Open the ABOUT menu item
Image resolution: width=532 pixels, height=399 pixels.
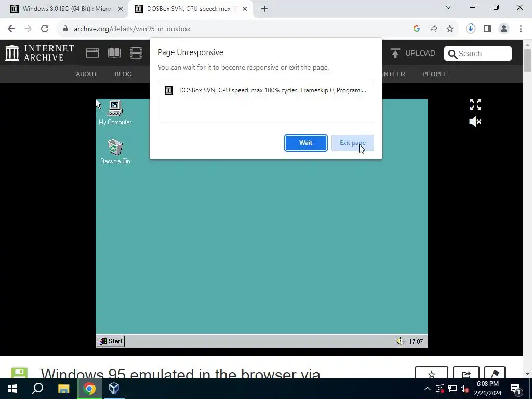[x=87, y=74]
